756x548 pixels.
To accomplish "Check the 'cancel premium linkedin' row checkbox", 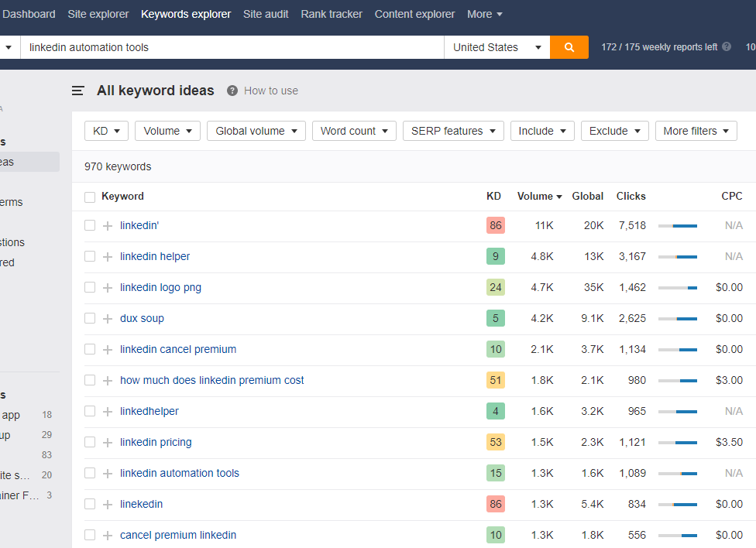I will pos(90,535).
